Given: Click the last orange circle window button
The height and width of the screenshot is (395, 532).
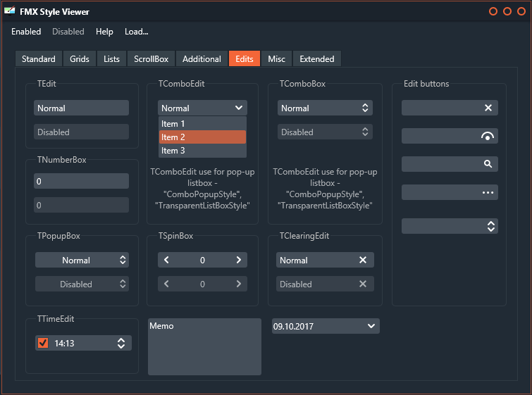Looking at the screenshot, I should click(x=521, y=11).
